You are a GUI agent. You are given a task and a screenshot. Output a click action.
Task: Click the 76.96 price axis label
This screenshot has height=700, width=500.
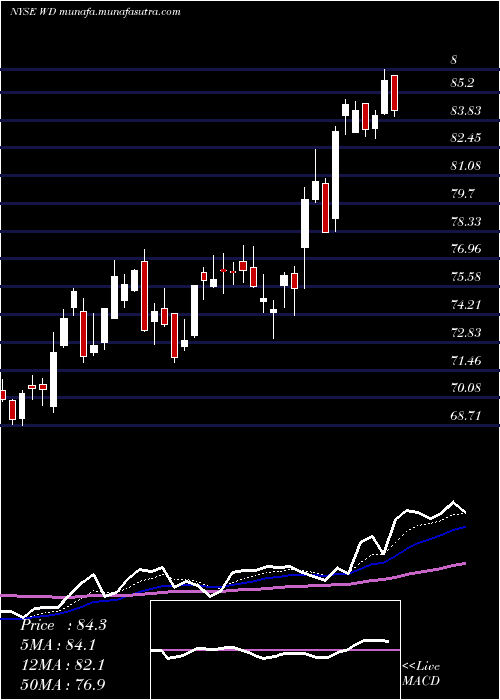point(466,249)
